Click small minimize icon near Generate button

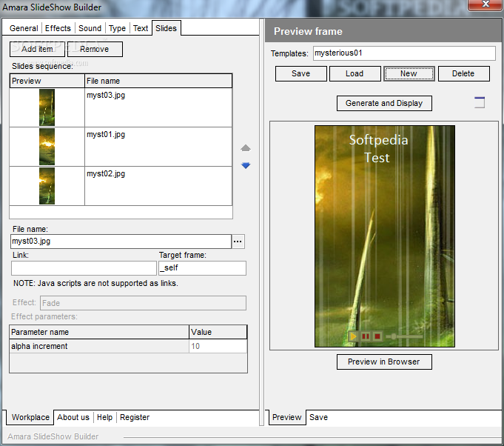coord(480,102)
